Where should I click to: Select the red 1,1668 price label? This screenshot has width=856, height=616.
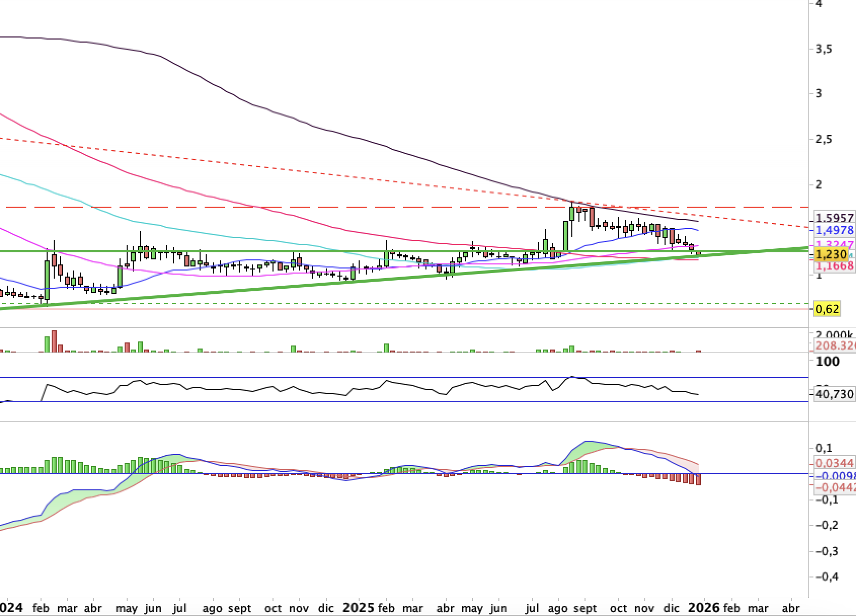[834, 265]
